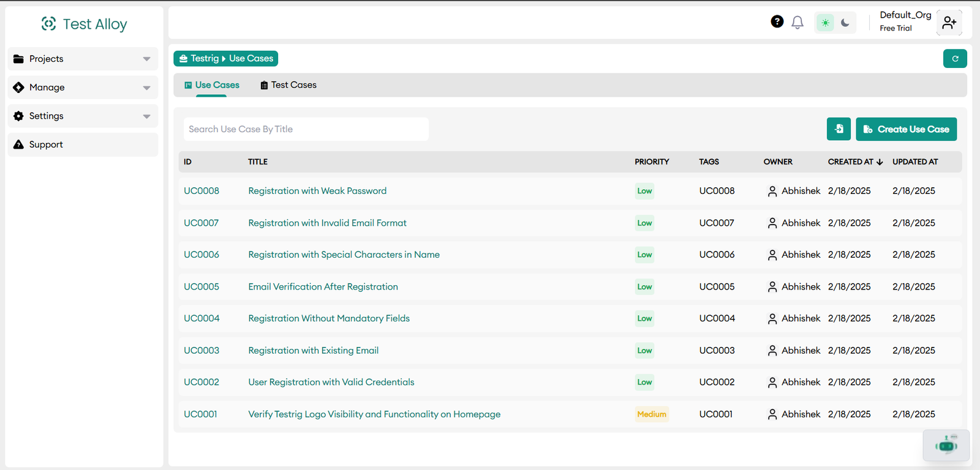
Task: Click the Test Cases clipboard icon
Action: (264, 86)
